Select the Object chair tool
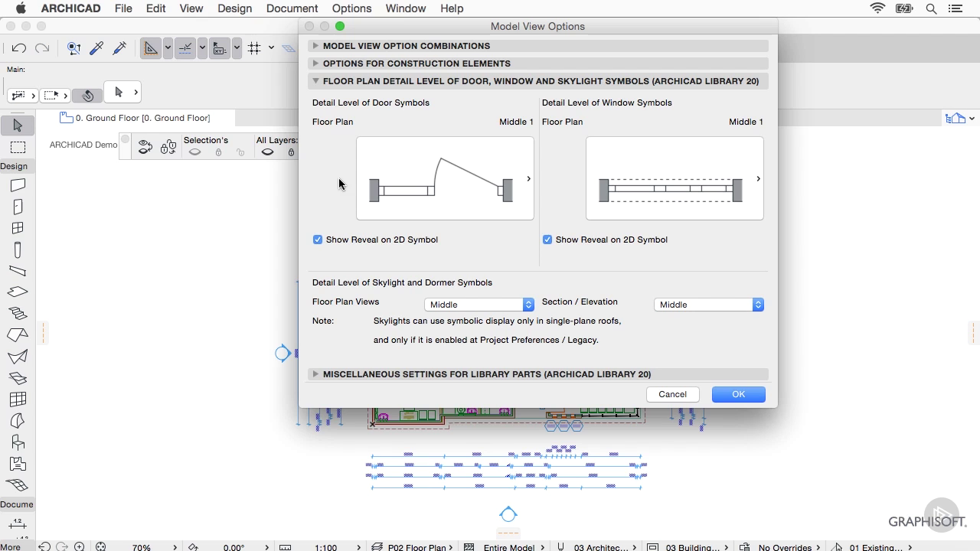This screenshot has width=980, height=551. tap(18, 442)
